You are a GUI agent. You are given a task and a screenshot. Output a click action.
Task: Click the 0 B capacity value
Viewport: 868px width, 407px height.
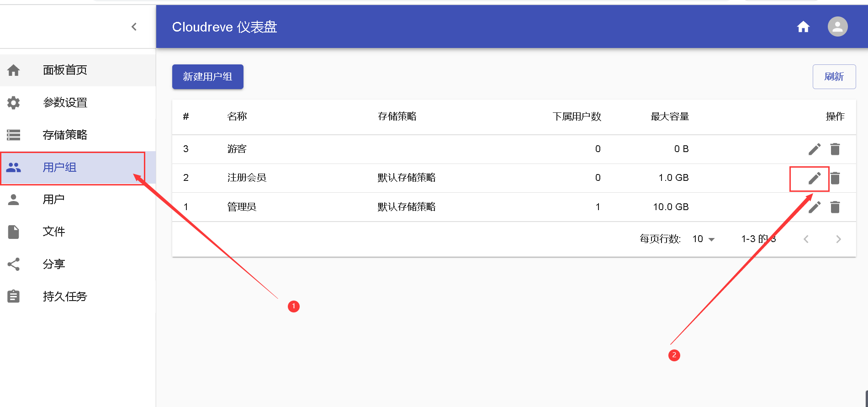[681, 149]
